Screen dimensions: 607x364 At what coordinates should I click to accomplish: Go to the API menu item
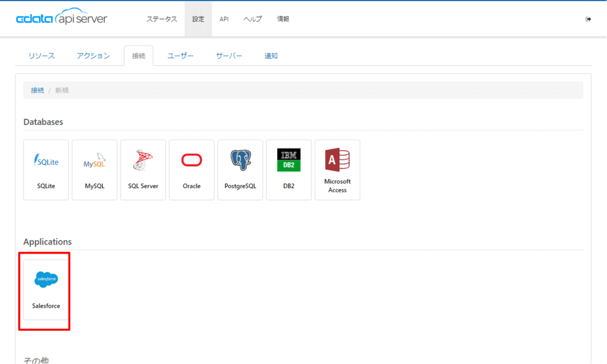click(x=224, y=19)
